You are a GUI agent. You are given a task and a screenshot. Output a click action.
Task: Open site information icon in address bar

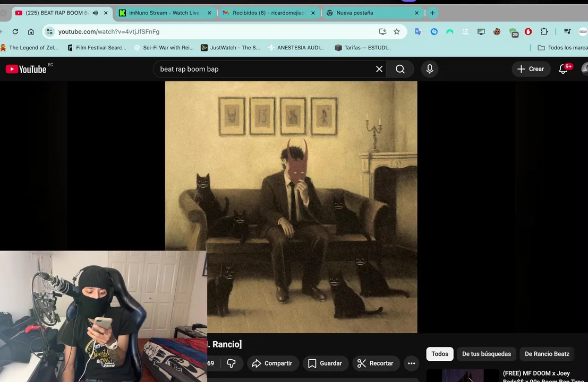(49, 31)
